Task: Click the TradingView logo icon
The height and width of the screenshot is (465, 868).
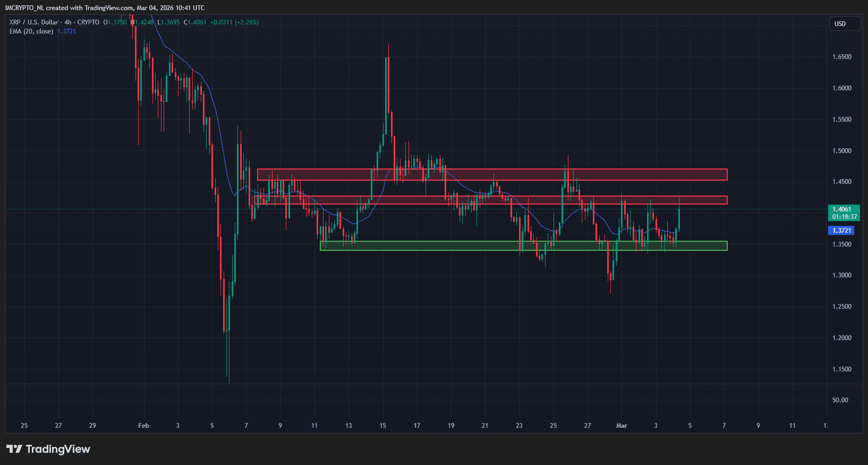Action: click(x=14, y=449)
